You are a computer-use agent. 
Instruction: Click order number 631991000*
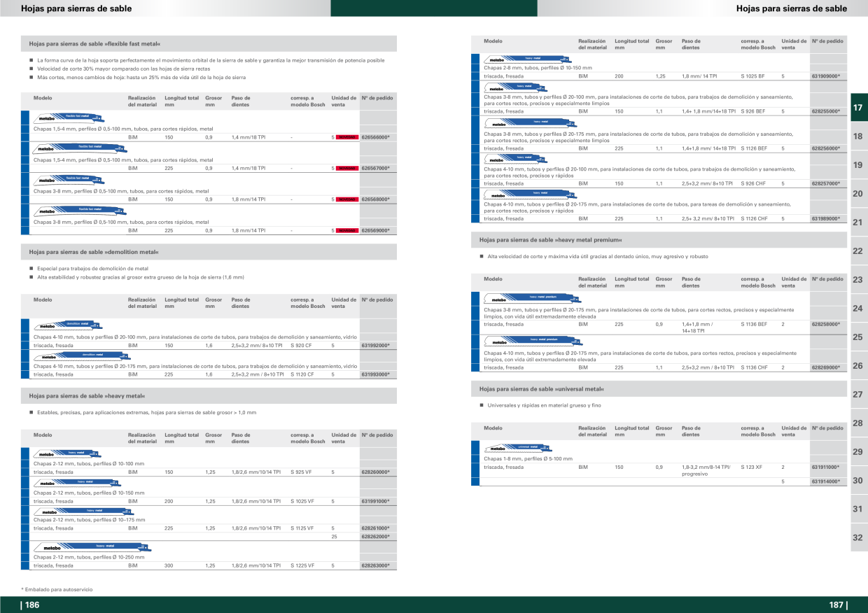pos(375,501)
